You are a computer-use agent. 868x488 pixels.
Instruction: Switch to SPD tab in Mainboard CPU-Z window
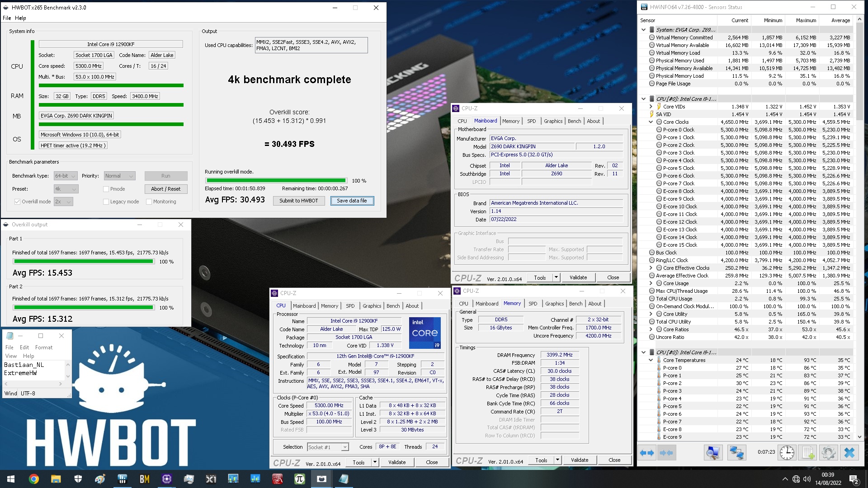[532, 121]
